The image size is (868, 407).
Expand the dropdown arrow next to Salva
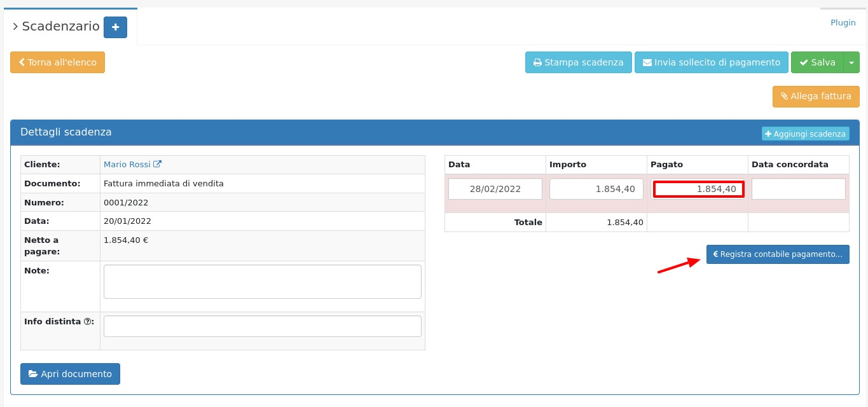tap(851, 62)
